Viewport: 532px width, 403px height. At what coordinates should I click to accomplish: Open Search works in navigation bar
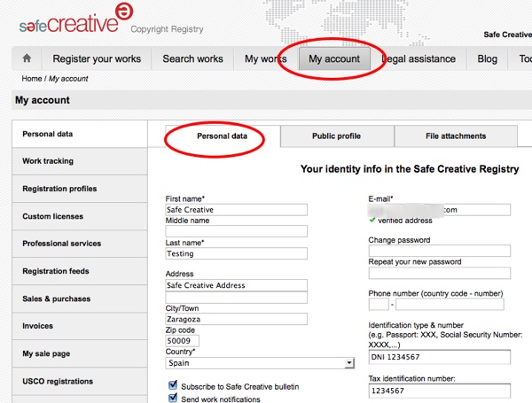click(192, 59)
